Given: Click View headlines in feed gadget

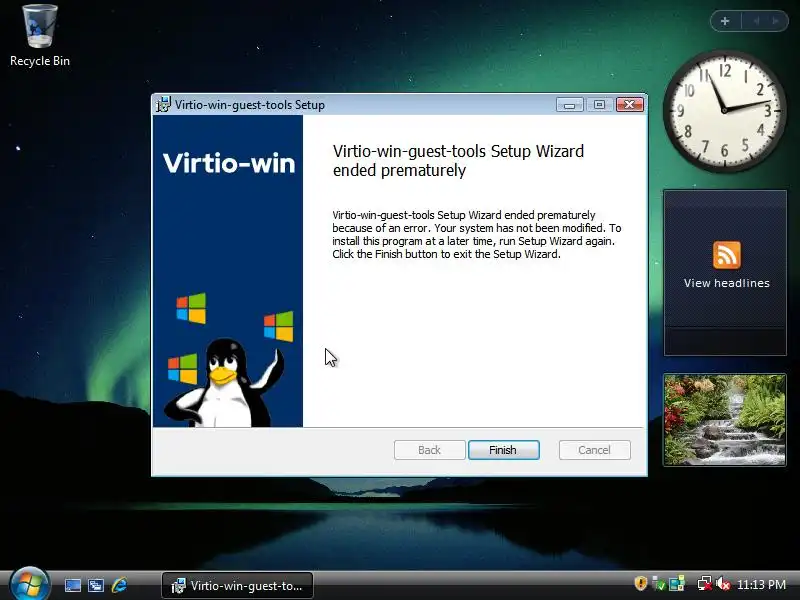Looking at the screenshot, I should 727,283.
